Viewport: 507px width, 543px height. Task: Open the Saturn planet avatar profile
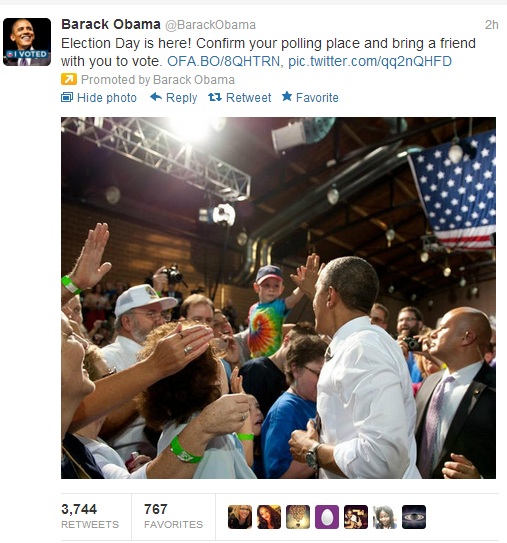click(x=413, y=517)
